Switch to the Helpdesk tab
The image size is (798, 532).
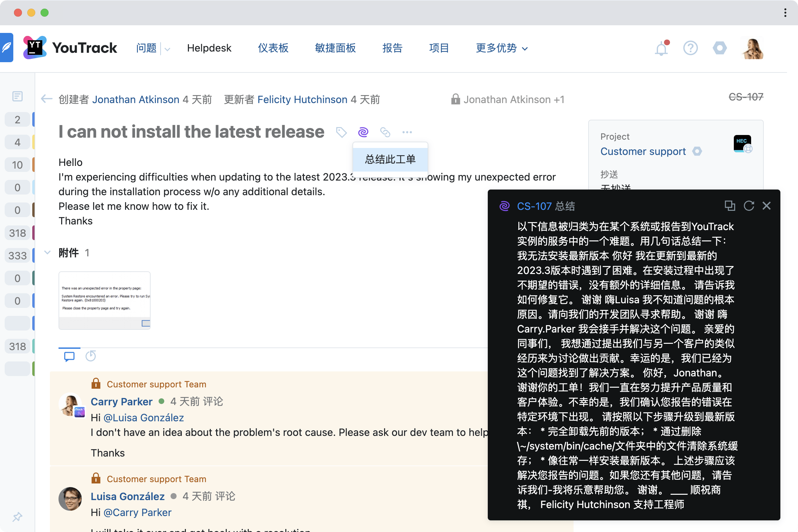[x=209, y=48]
